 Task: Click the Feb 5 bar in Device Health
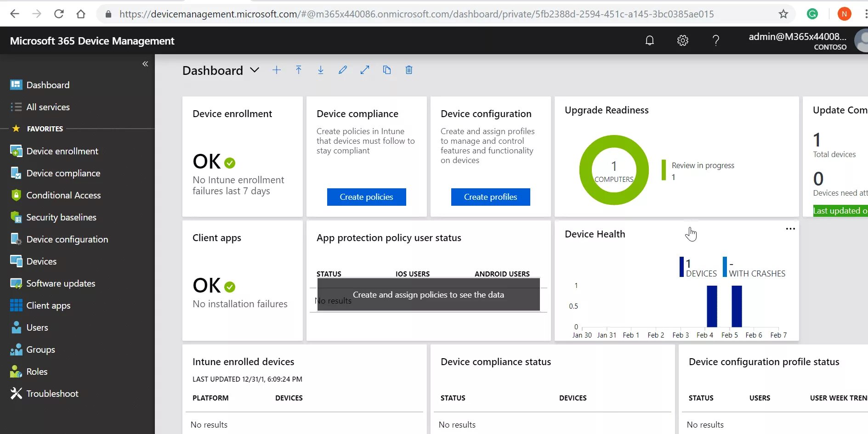coord(737,306)
